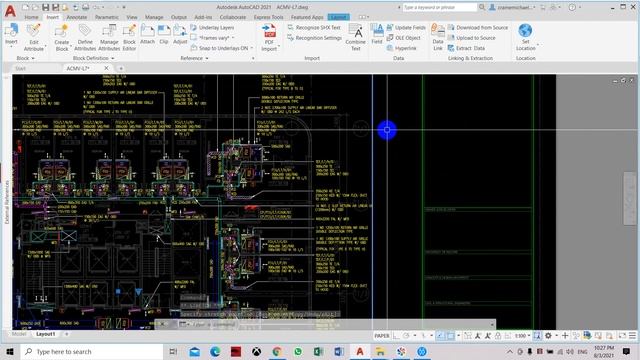Customize status bar hamburger button
Viewport: 640px width, 360px height.
point(632,336)
